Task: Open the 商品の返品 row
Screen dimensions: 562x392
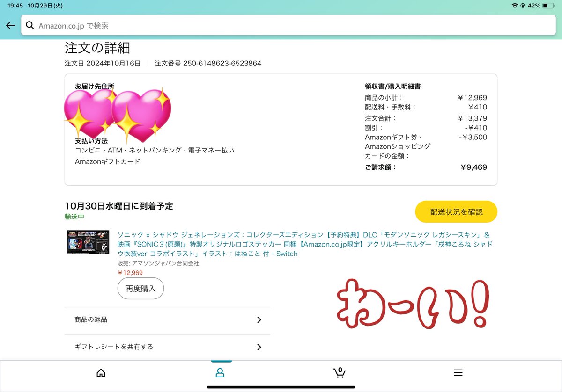Action: tap(167, 320)
